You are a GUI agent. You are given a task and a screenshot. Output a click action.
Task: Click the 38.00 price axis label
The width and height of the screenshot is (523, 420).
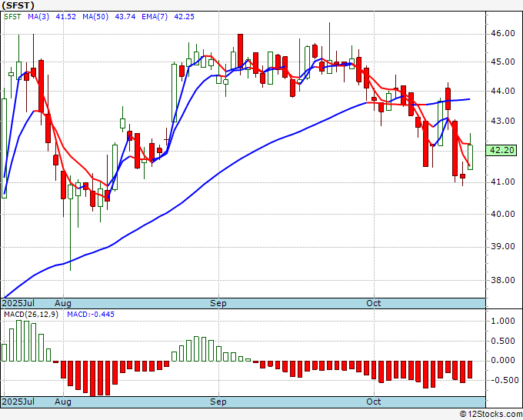(x=503, y=280)
